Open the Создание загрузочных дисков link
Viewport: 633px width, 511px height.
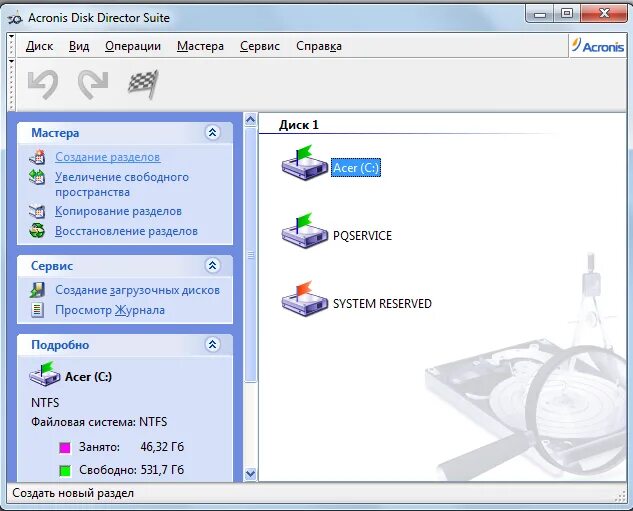click(x=137, y=290)
